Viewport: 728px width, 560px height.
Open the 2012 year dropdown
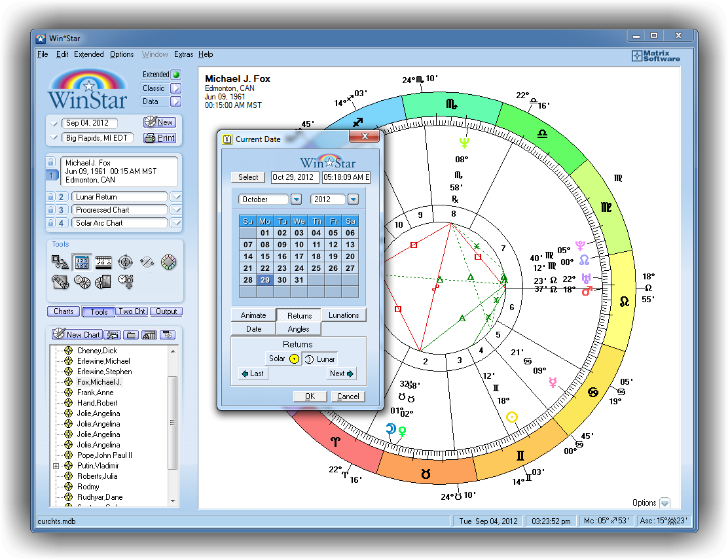point(354,200)
